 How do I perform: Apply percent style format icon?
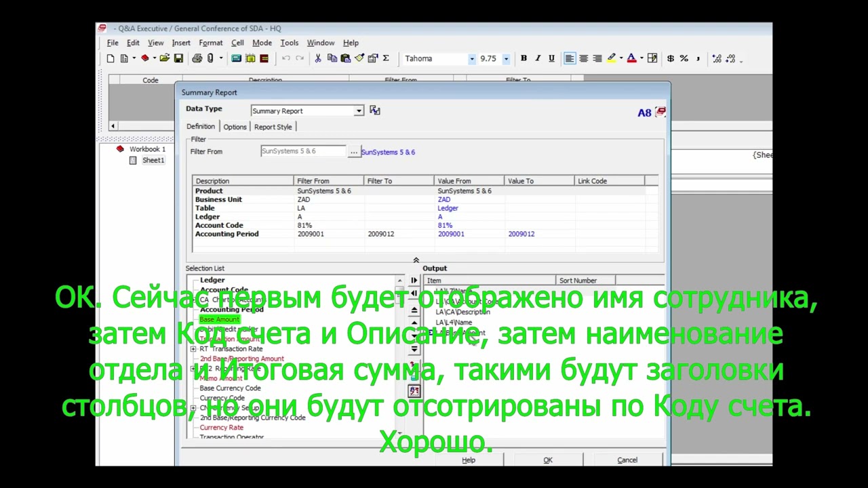coord(684,58)
